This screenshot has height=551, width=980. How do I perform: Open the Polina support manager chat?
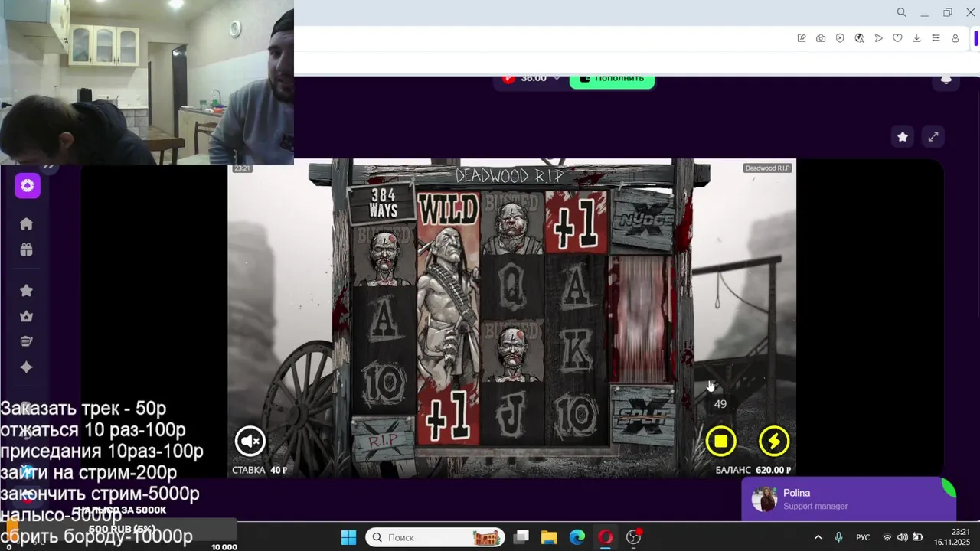[x=848, y=499]
